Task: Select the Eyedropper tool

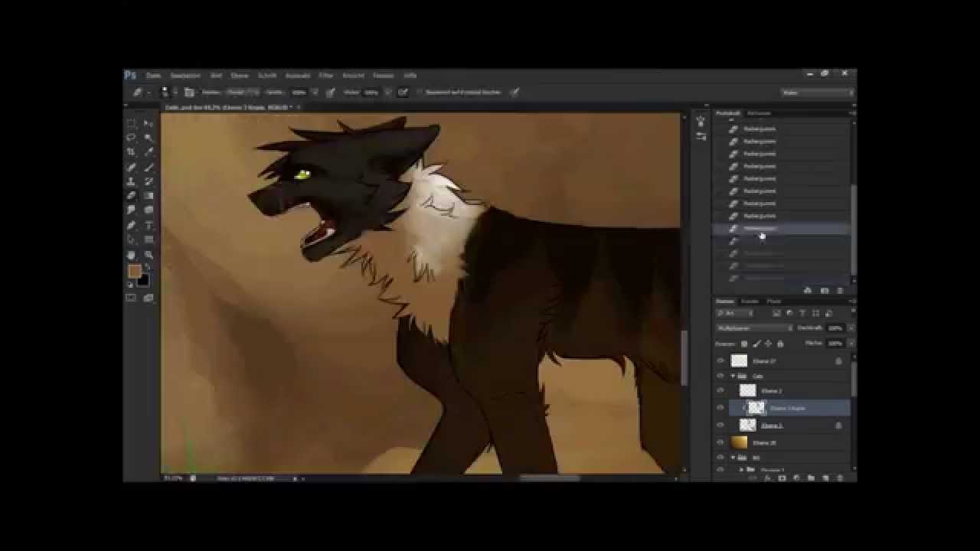Action: tap(149, 152)
